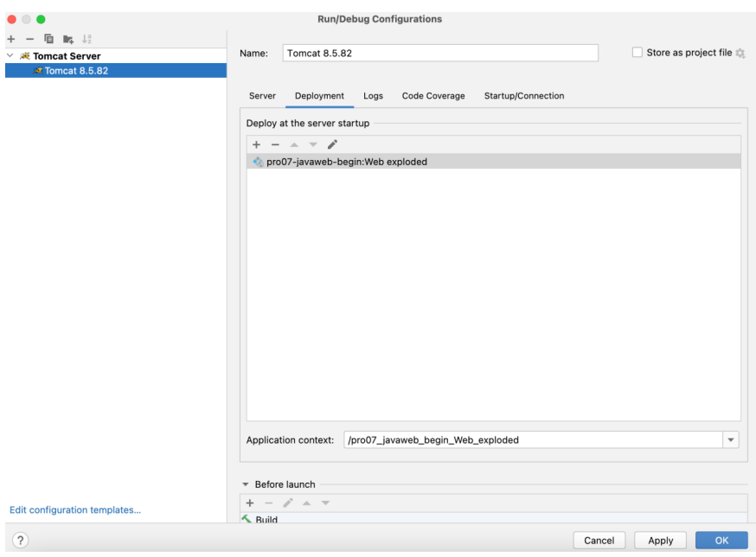Image resolution: width=756 pixels, height=557 pixels.
Task: Select Tomcat 8.5.82 configuration in tree
Action: coord(116,70)
